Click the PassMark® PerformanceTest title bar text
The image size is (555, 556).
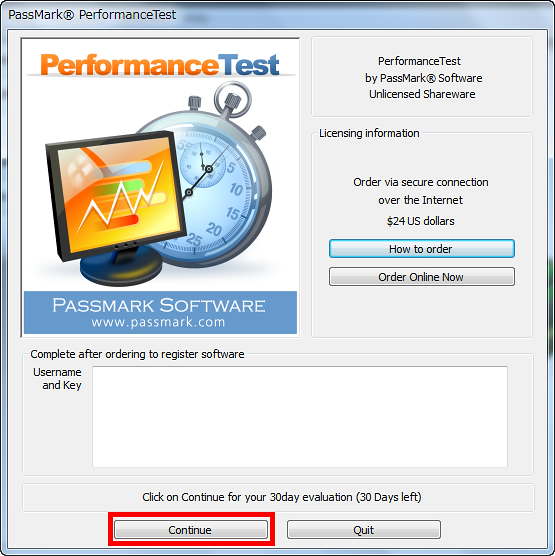tap(92, 15)
